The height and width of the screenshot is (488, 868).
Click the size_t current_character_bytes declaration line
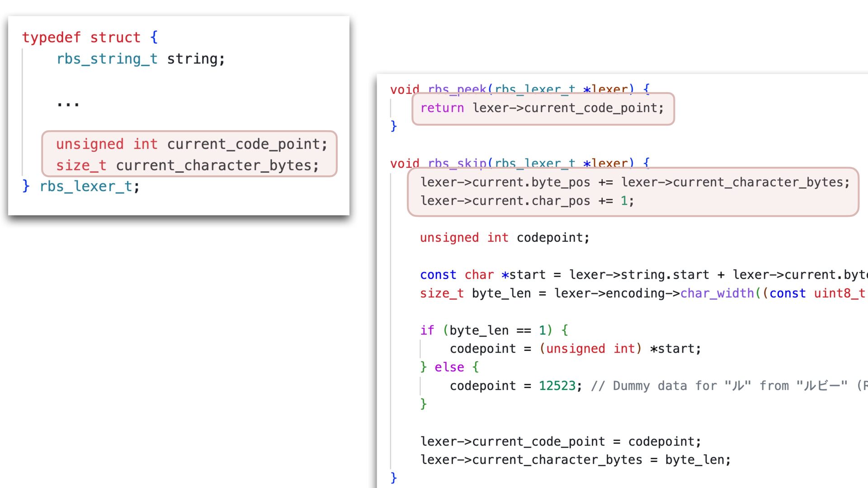[187, 165]
